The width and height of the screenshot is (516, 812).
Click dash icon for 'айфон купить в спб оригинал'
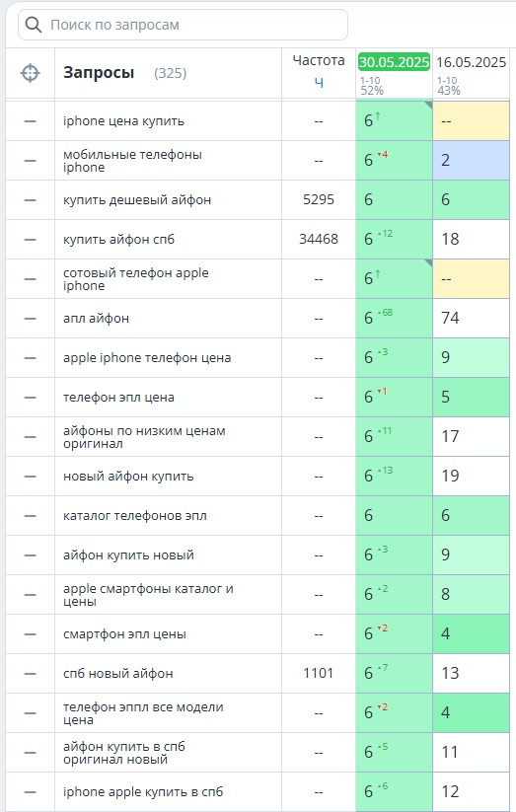point(30,753)
